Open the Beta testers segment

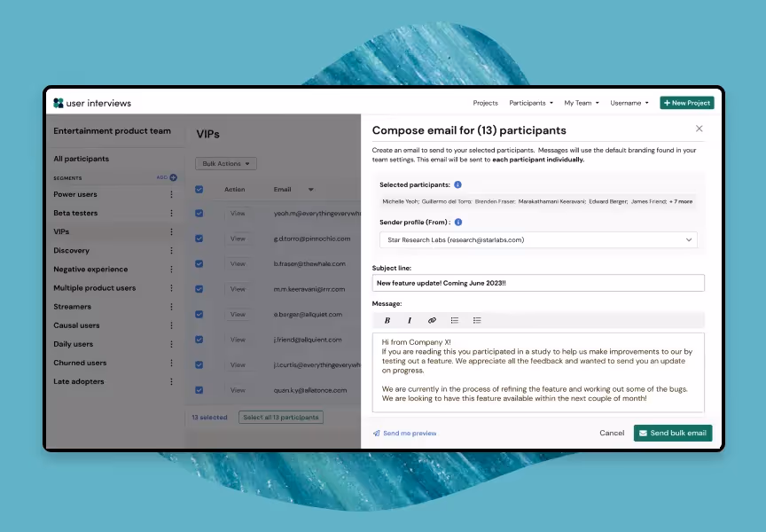[x=75, y=213]
